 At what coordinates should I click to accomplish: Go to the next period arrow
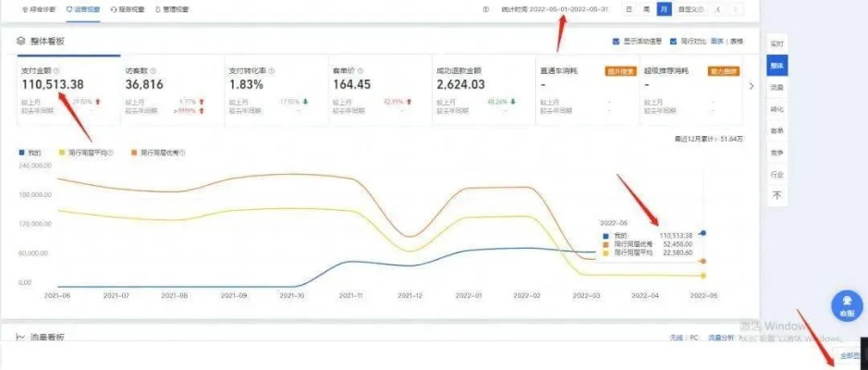tap(735, 9)
